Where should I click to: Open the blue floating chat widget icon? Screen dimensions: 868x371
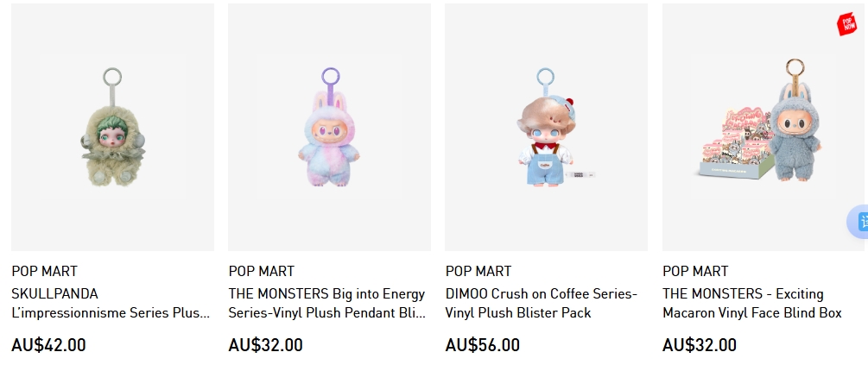[x=858, y=222]
